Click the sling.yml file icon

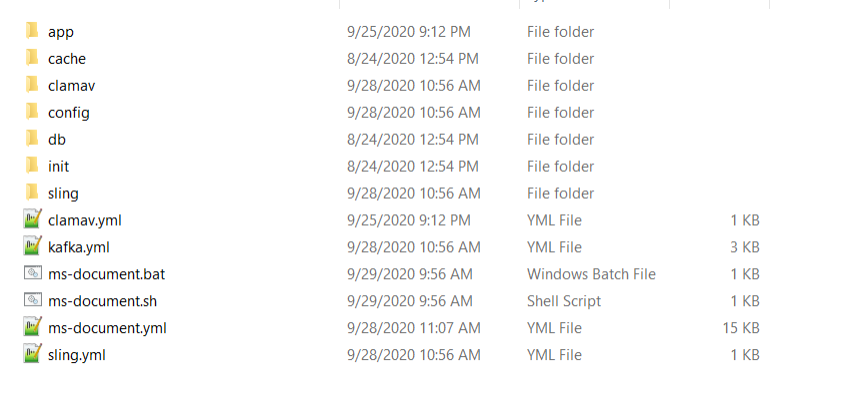(x=32, y=354)
